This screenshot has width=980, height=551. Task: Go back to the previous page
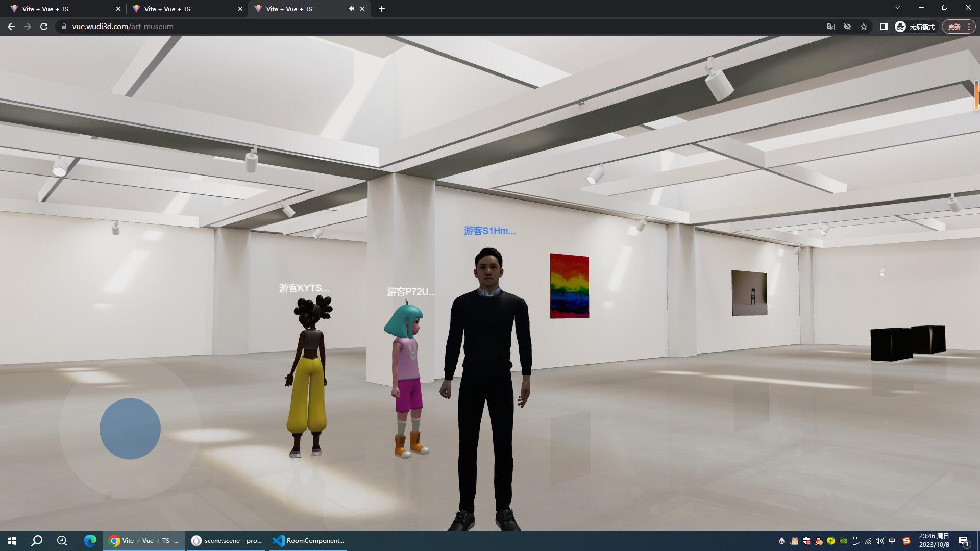pyautogui.click(x=11, y=27)
